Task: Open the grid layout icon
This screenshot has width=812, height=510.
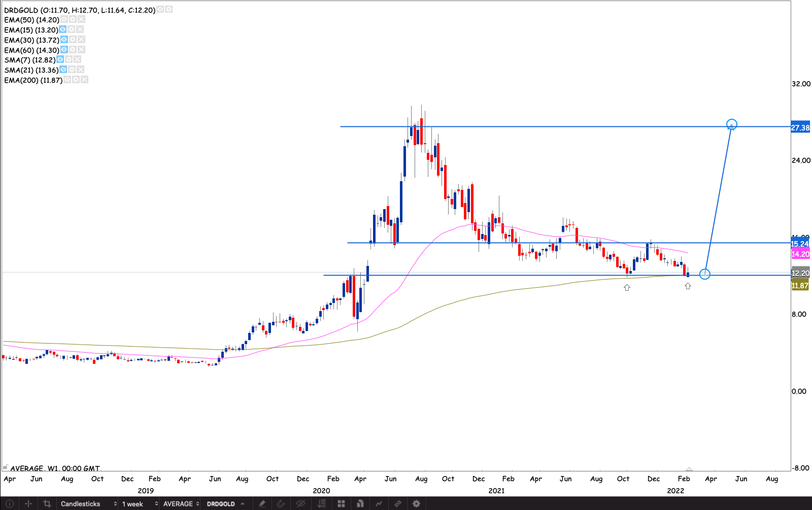Action: point(341,504)
